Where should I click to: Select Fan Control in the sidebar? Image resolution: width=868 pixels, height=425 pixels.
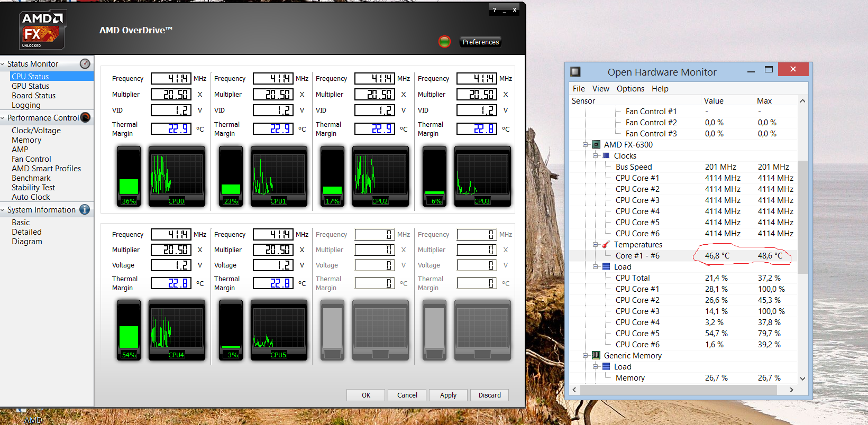31,159
